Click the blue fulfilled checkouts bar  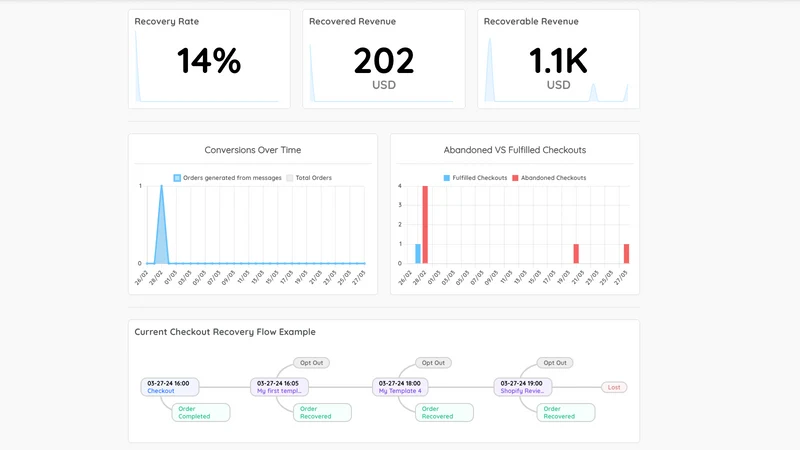[x=418, y=254]
